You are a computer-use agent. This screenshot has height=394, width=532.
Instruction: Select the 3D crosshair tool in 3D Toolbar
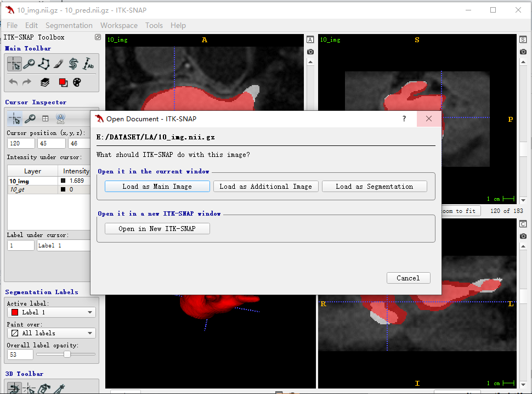(x=29, y=388)
